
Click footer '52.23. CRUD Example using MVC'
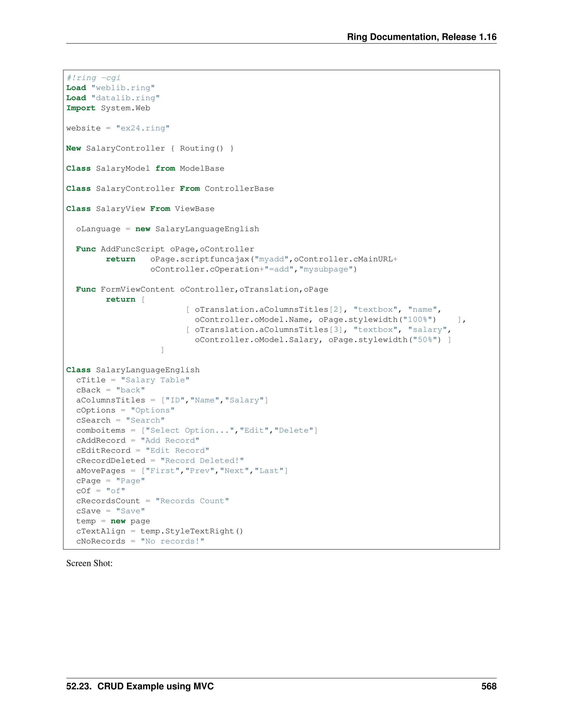tap(140, 686)
